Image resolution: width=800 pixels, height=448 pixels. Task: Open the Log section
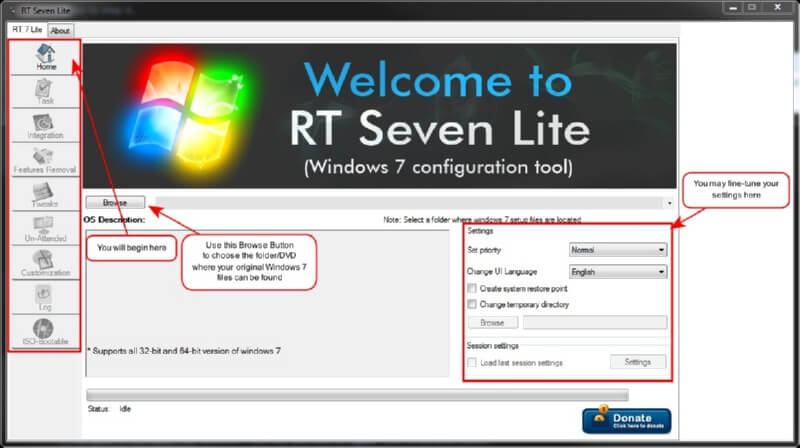point(45,297)
